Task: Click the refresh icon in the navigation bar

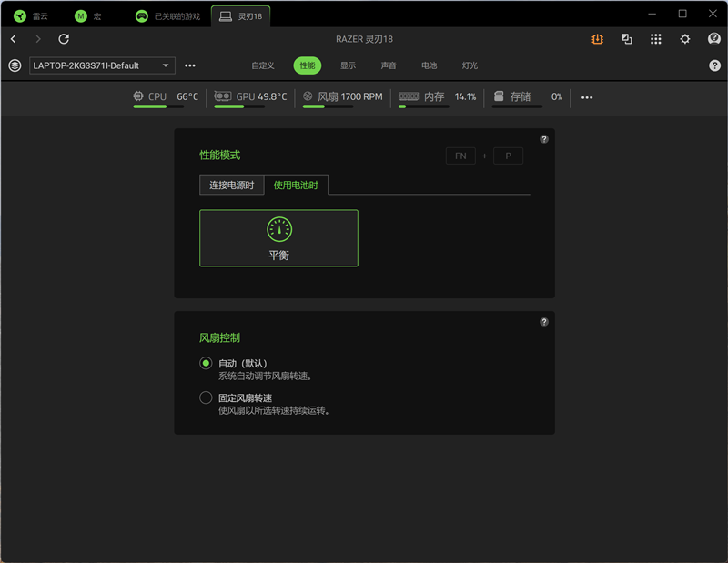Action: tap(64, 39)
